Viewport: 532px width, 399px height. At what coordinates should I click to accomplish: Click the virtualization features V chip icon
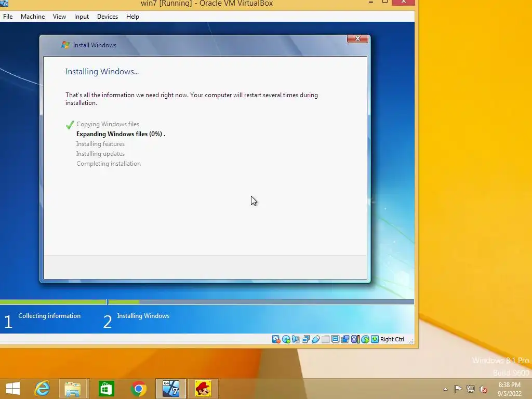[355, 339]
